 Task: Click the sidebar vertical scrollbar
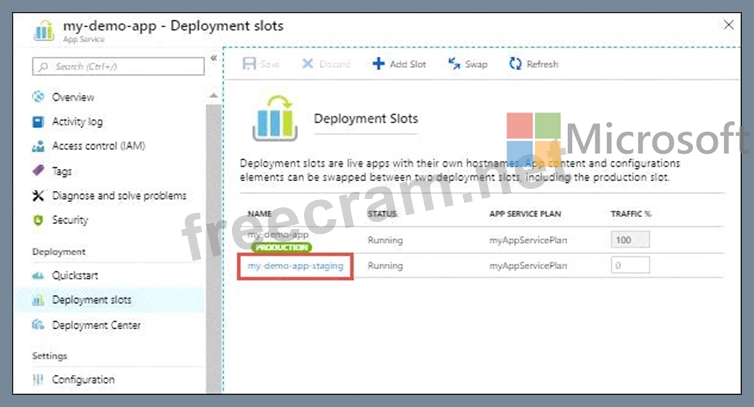(x=214, y=249)
